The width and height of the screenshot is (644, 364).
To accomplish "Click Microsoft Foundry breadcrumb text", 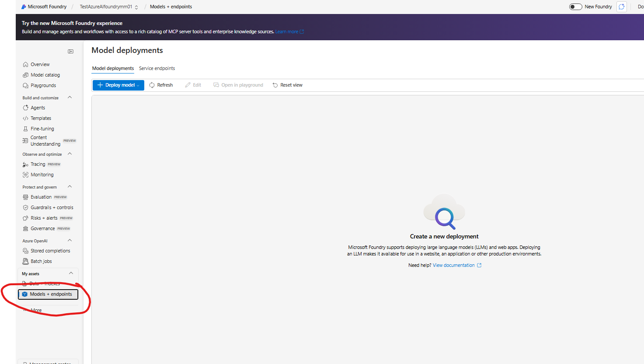I will pos(47,7).
